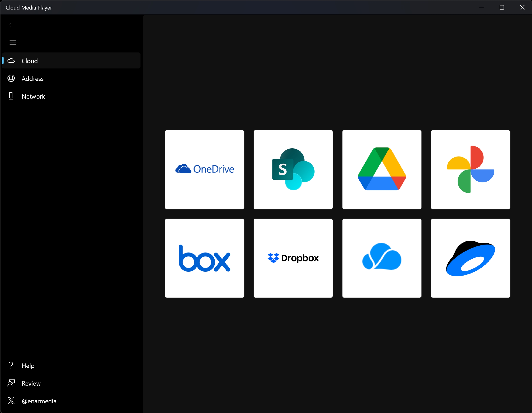Select the SharePoint service tile
Image resolution: width=532 pixels, height=413 pixels.
tap(293, 169)
